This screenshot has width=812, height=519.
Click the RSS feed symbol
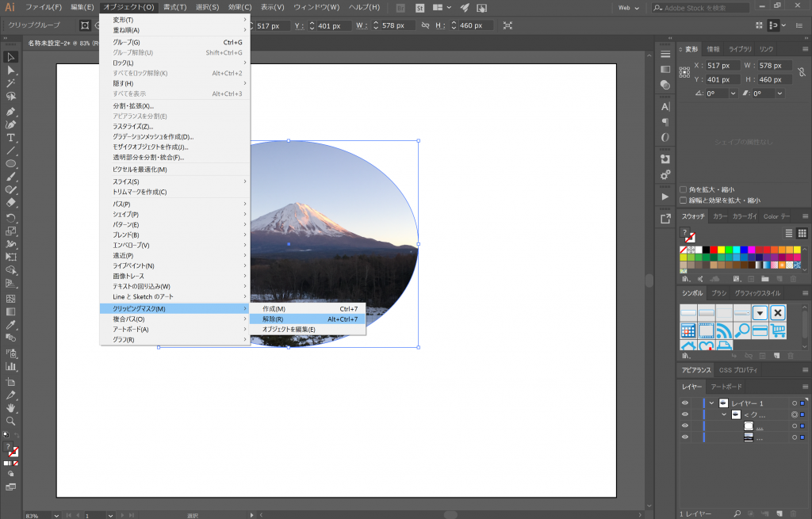click(724, 330)
